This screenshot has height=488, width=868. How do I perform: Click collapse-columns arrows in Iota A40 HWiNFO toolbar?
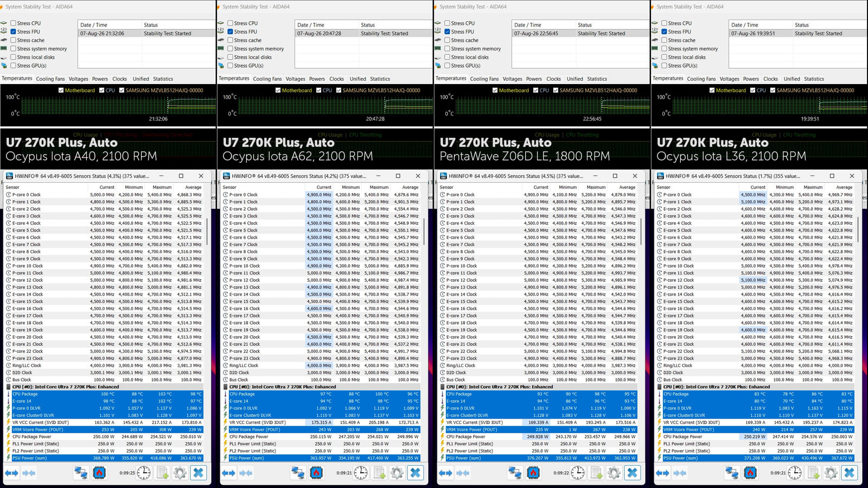(29, 473)
